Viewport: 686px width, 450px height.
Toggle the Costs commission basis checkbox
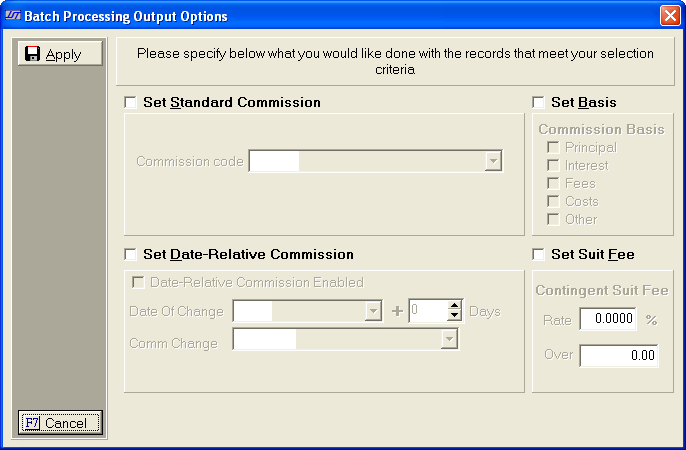click(553, 202)
